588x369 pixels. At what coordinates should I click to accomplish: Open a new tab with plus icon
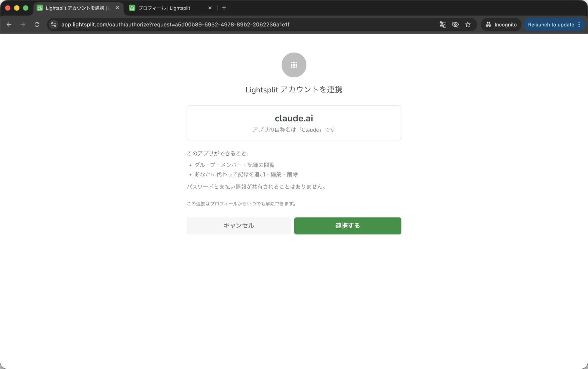pos(224,8)
